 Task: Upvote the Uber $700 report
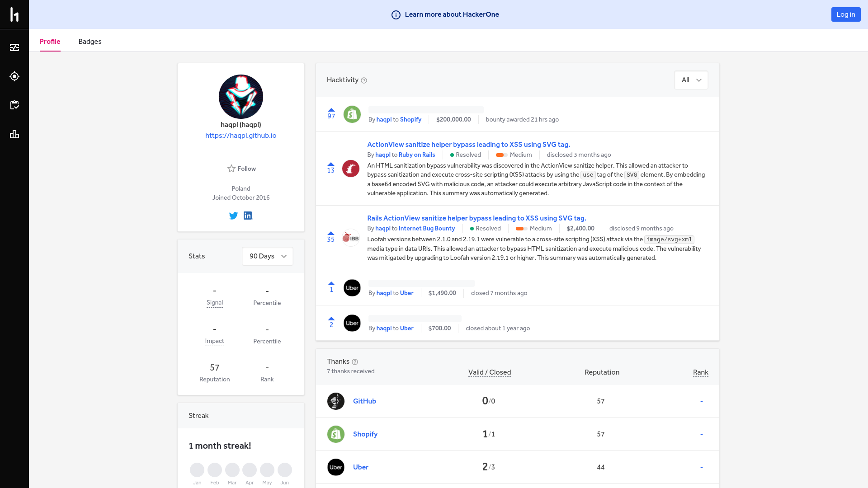pyautogui.click(x=331, y=319)
